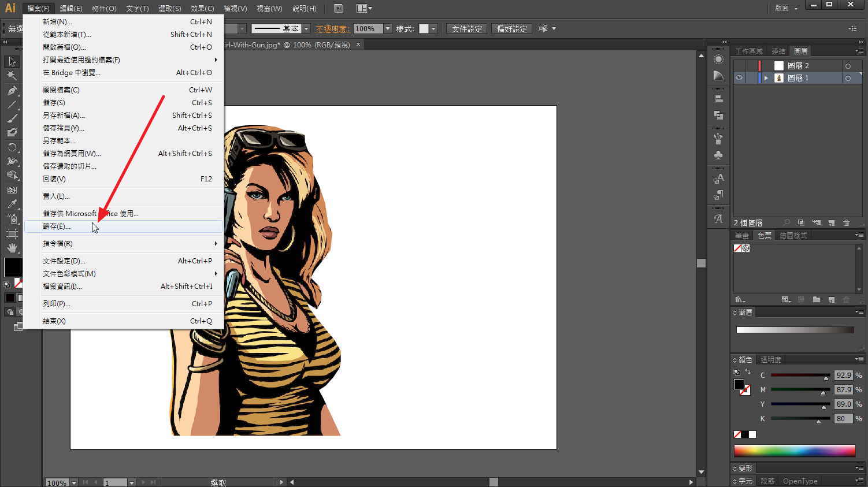Open the 編輯(E) menu
The image size is (868, 487).
[71, 8]
